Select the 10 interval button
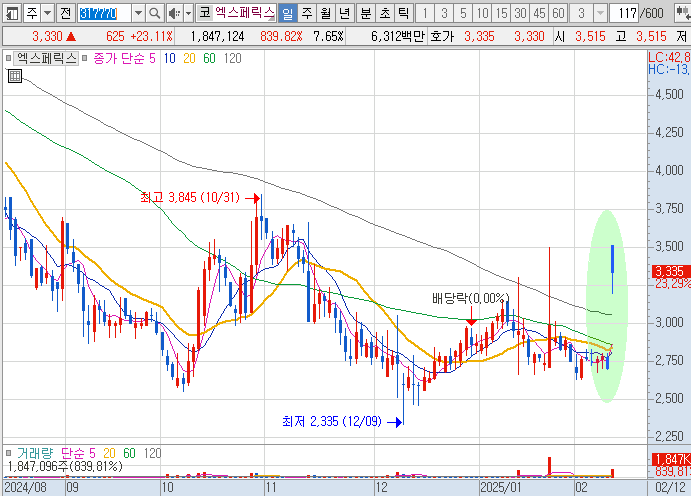 pos(482,13)
